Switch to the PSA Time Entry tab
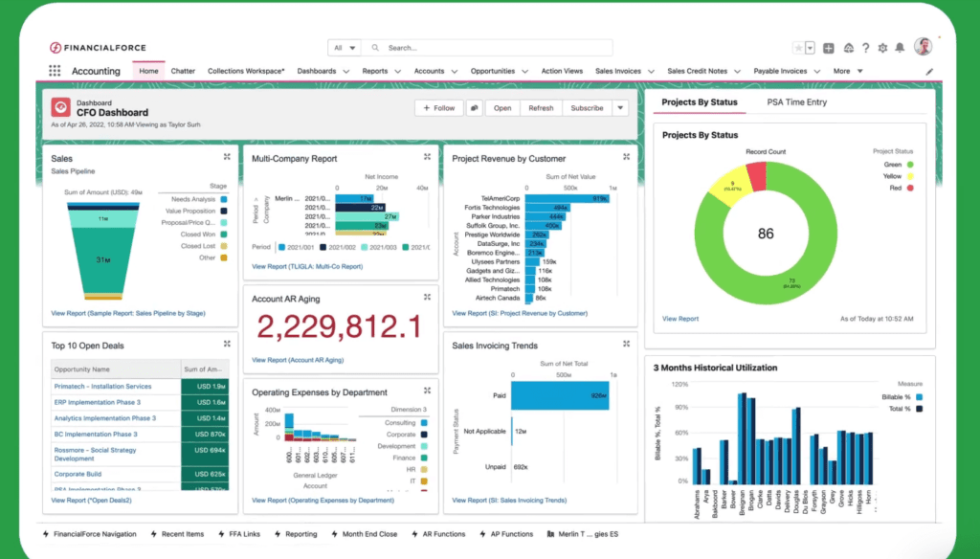 (x=796, y=102)
